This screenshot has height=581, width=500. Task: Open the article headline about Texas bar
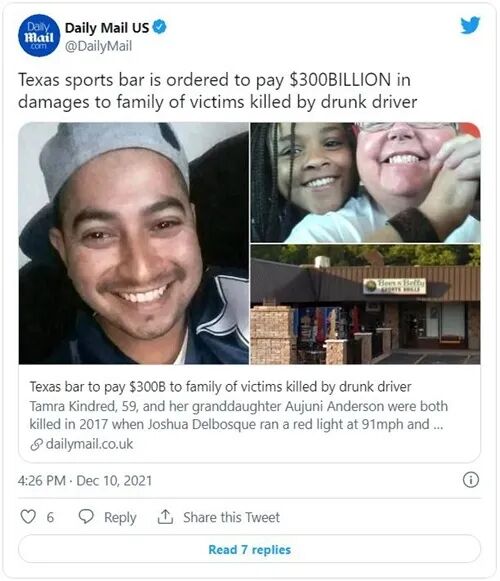[x=220, y=387]
